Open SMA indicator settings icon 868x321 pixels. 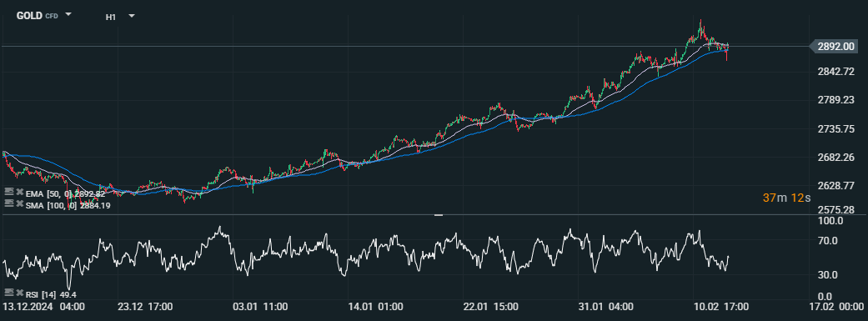click(x=8, y=203)
